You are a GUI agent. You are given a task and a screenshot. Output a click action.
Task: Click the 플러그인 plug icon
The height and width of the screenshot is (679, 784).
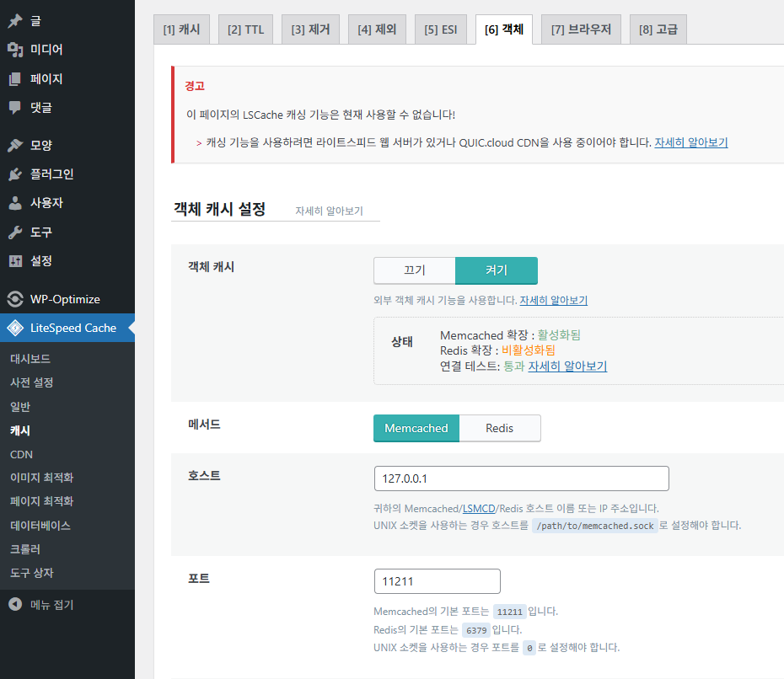[x=15, y=174]
